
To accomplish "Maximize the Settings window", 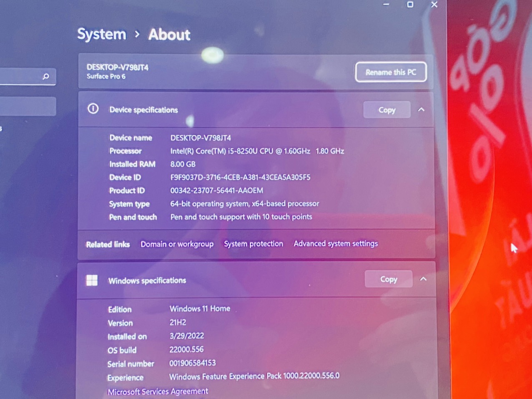I will point(410,5).
